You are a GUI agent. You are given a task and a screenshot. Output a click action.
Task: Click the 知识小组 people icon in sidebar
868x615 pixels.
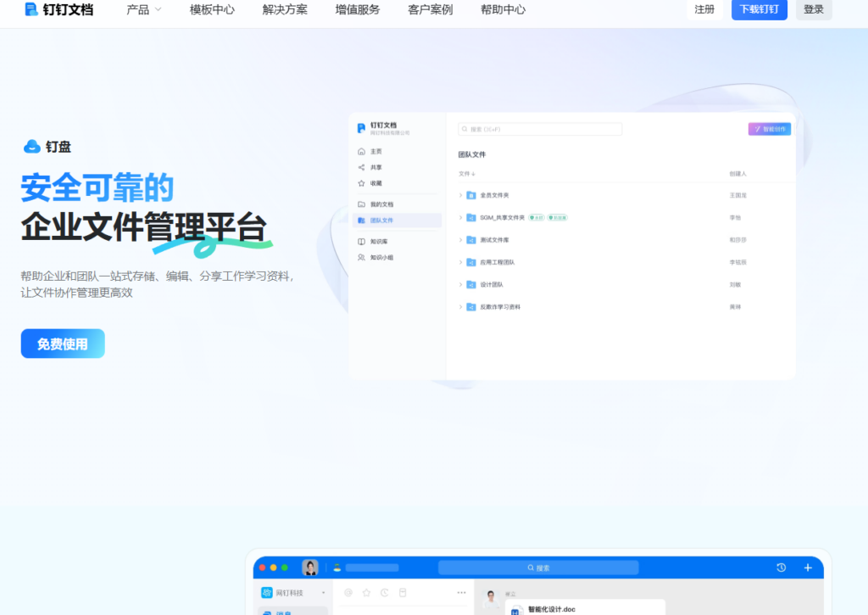point(362,257)
